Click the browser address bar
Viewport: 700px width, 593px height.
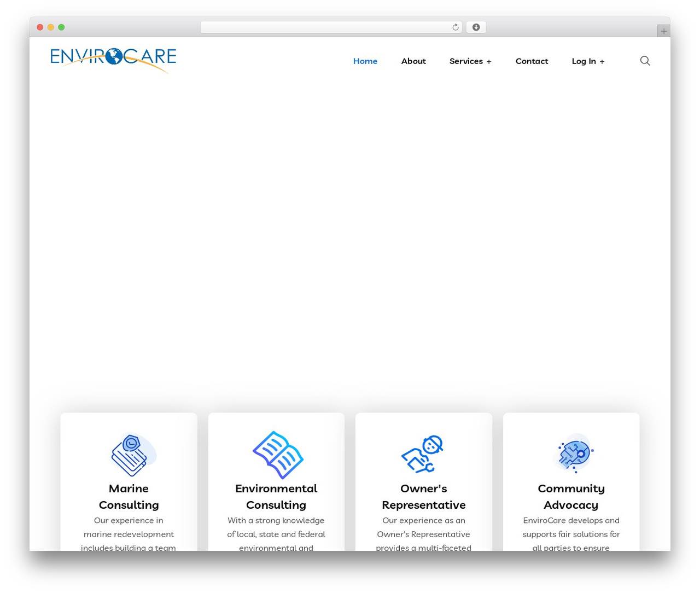[x=331, y=27]
